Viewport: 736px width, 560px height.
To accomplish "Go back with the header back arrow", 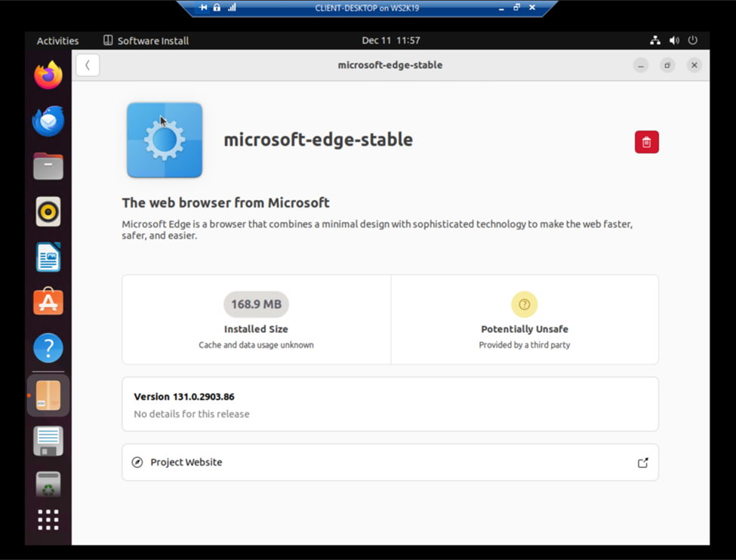I will (88, 65).
